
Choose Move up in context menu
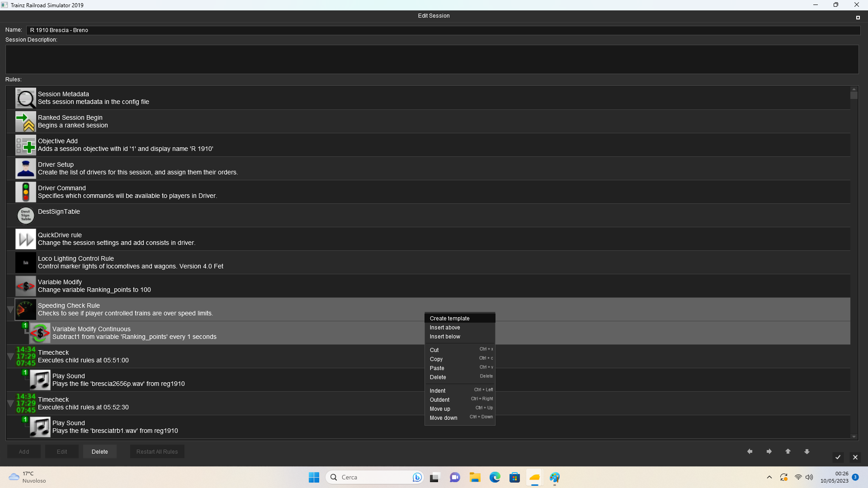coord(460,409)
